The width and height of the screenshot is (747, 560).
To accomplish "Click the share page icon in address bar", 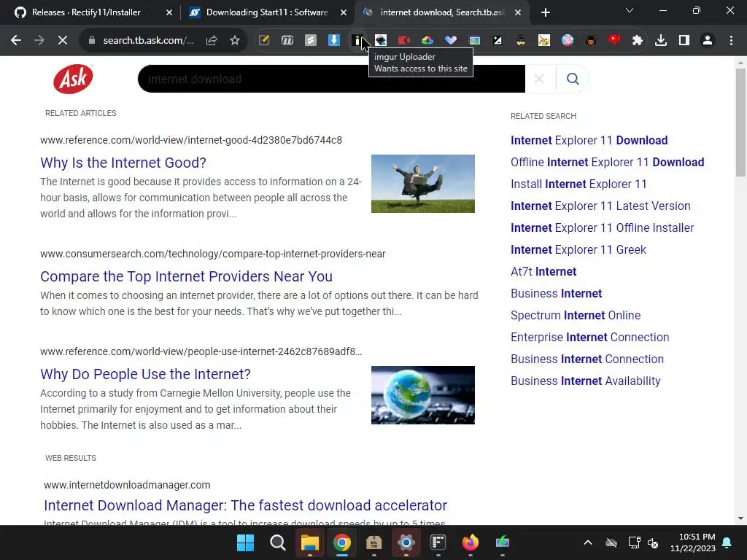I will (x=212, y=41).
